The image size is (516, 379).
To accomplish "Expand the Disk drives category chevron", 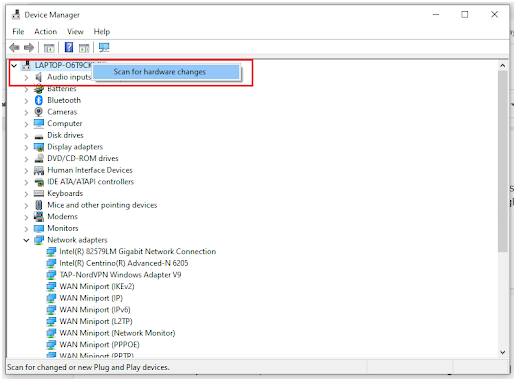I will [26, 136].
